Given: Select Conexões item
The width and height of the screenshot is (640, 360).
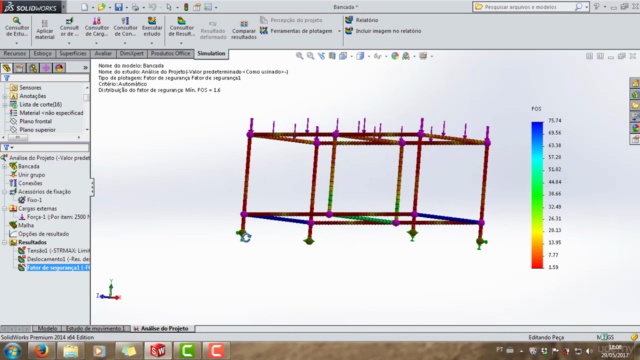Looking at the screenshot, I should click(x=26, y=183).
